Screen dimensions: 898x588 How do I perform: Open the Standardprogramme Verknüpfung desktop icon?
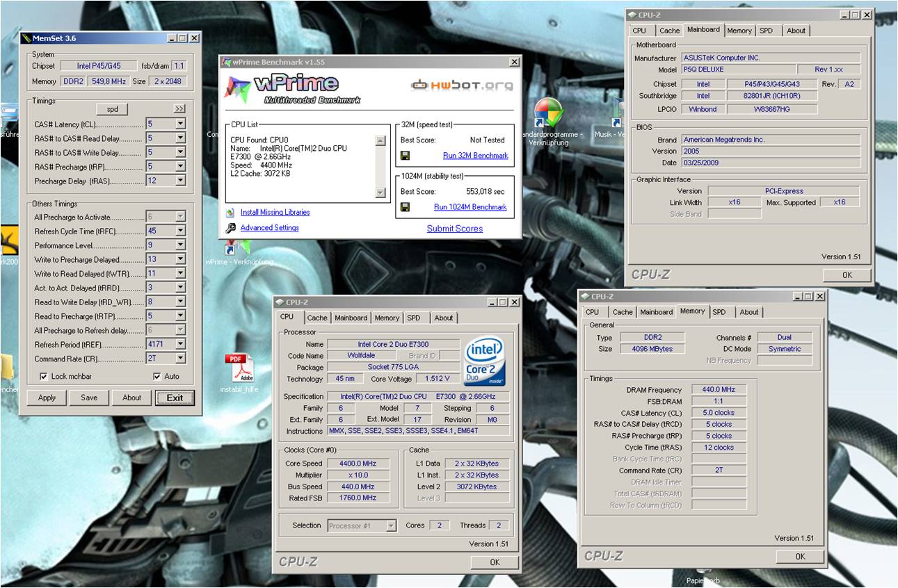click(548, 121)
